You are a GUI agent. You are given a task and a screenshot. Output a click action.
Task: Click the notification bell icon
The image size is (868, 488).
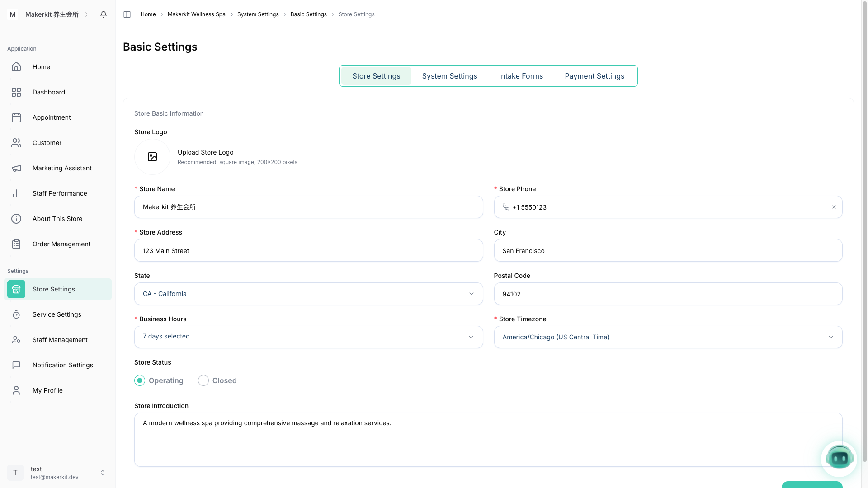(x=104, y=14)
